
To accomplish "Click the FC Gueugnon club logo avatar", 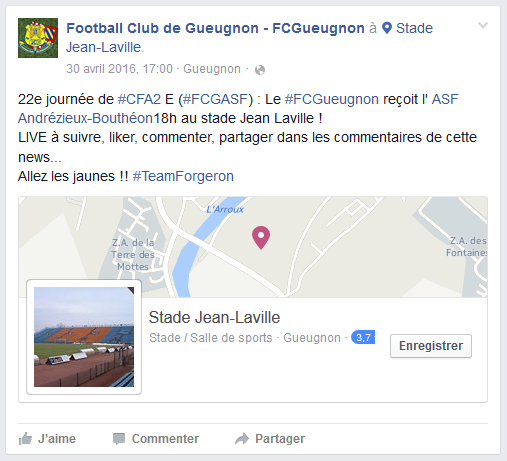I will point(38,38).
